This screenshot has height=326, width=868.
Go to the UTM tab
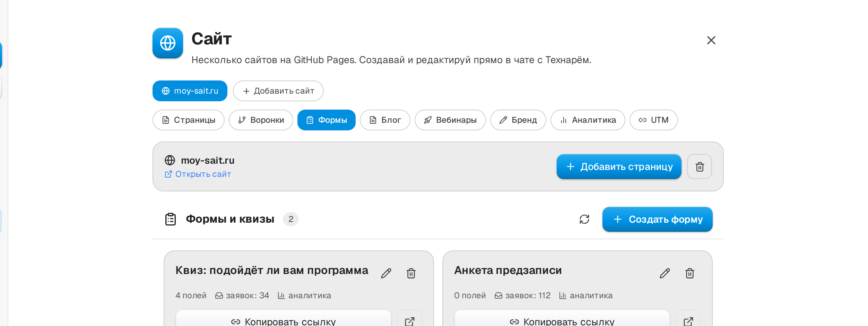654,120
